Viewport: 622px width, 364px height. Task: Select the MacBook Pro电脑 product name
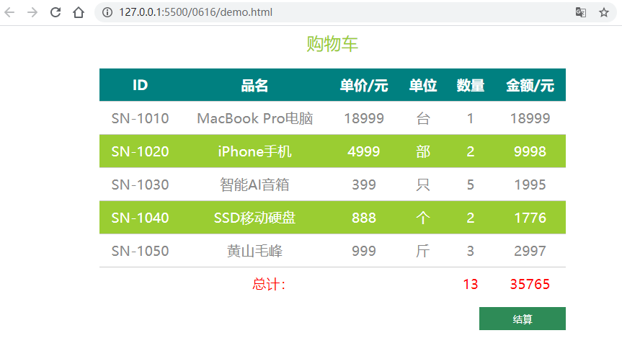point(254,118)
